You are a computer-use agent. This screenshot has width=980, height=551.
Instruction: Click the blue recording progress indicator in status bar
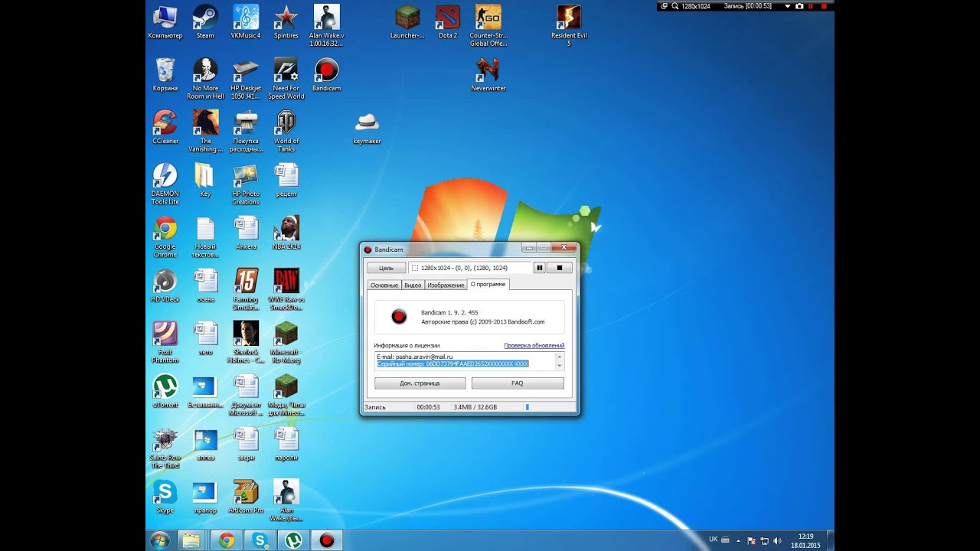[x=527, y=407]
